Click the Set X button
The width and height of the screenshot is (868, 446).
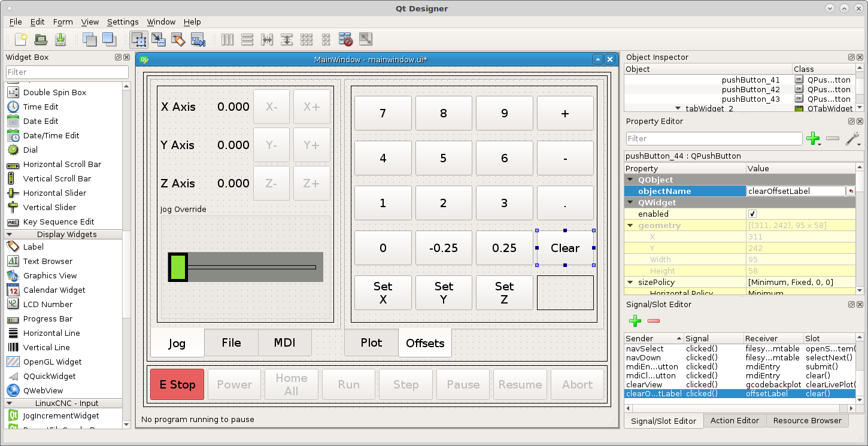point(383,293)
